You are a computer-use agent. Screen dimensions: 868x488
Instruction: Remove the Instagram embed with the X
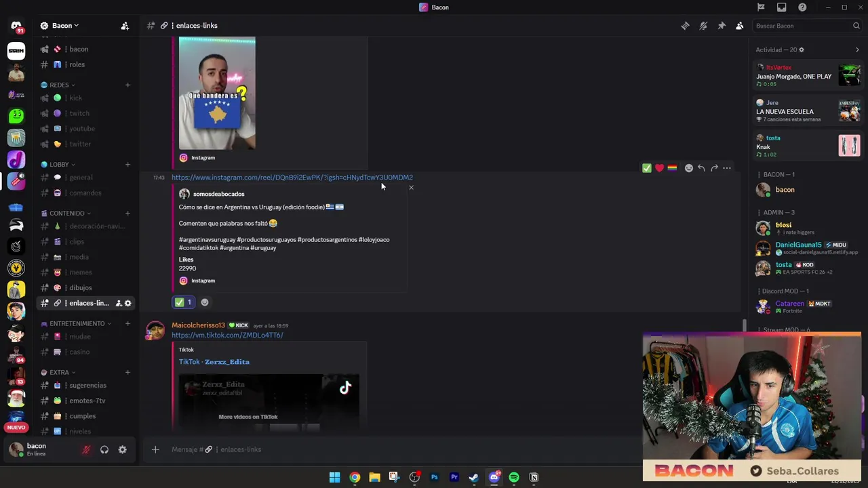point(411,188)
